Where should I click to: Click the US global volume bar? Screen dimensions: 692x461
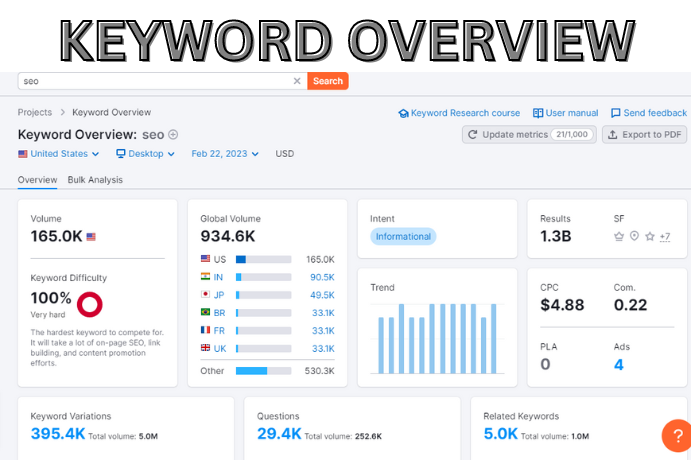pyautogui.click(x=263, y=259)
